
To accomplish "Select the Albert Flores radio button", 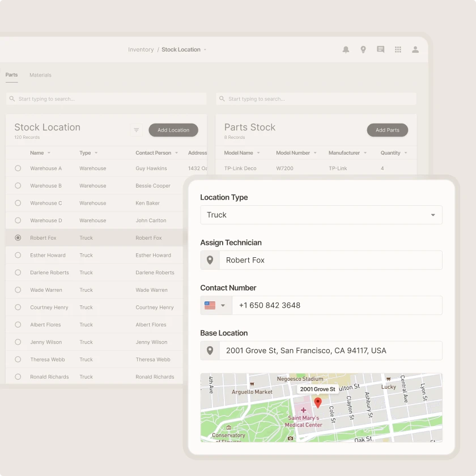I will pyautogui.click(x=18, y=325).
